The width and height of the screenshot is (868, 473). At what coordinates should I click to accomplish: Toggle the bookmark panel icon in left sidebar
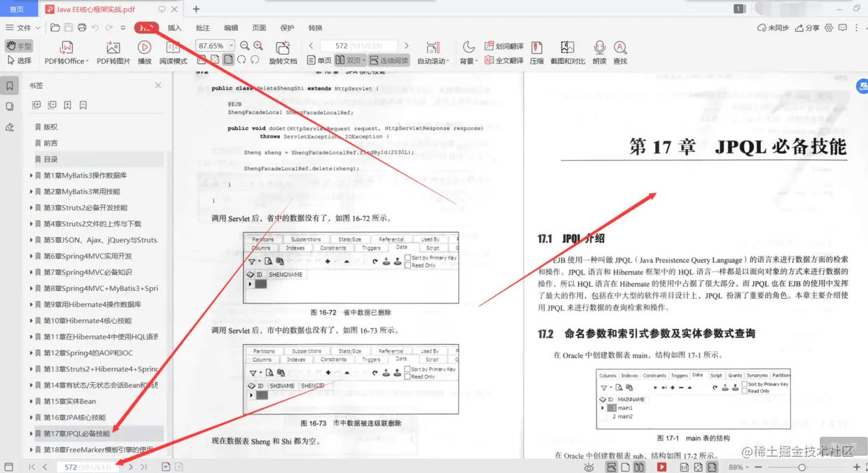pos(9,86)
